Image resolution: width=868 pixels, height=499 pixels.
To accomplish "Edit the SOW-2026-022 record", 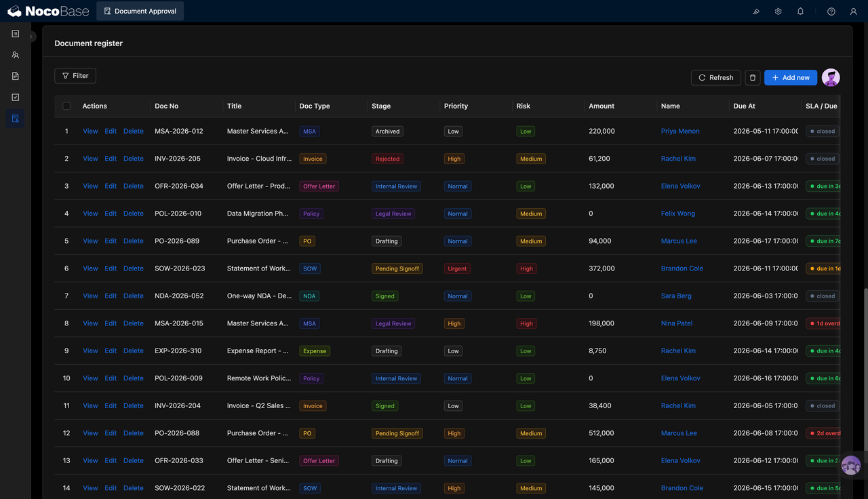I will (x=111, y=488).
